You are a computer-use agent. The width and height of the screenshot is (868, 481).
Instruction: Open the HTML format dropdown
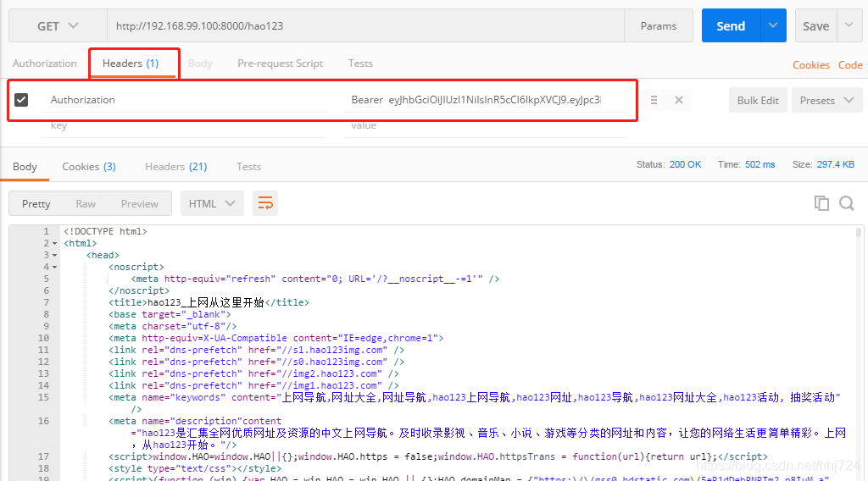pos(212,204)
